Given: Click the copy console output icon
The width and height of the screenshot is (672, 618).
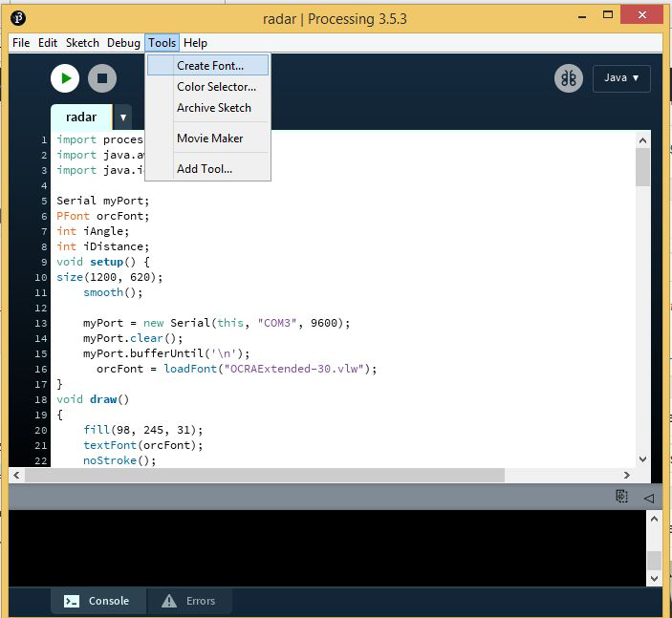Looking at the screenshot, I should coord(621,497).
